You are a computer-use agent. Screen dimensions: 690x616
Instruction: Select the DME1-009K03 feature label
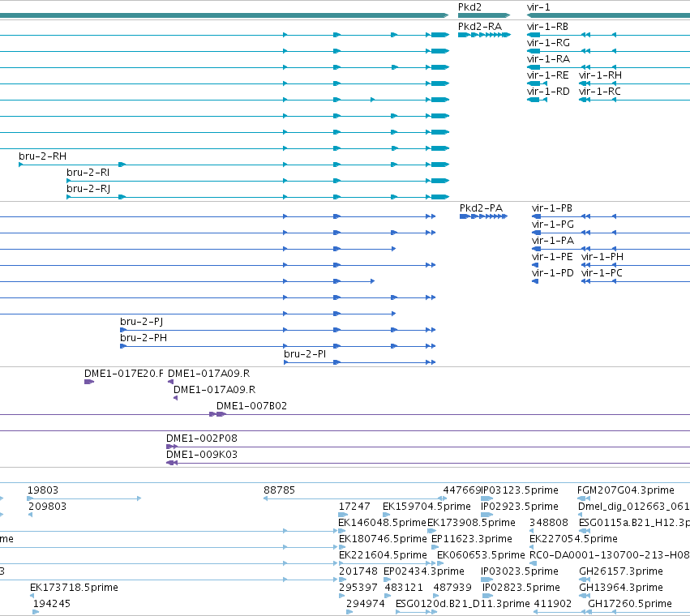202,455
